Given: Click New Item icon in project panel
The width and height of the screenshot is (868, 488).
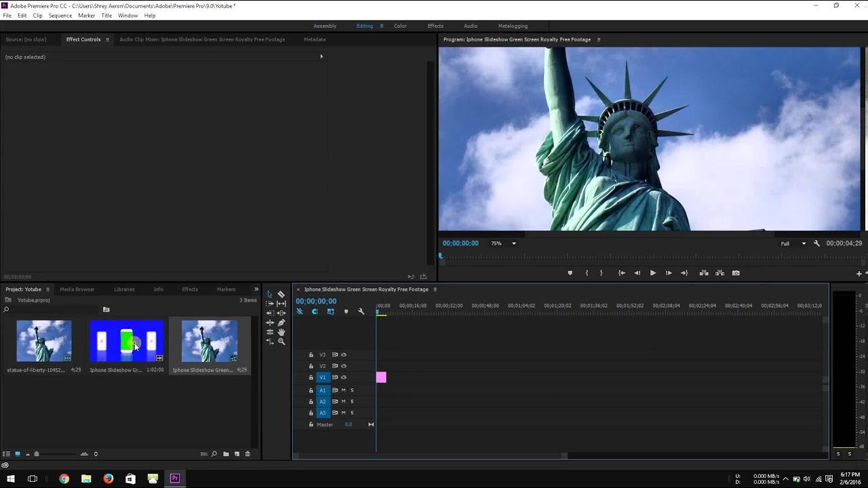Looking at the screenshot, I should 237,454.
